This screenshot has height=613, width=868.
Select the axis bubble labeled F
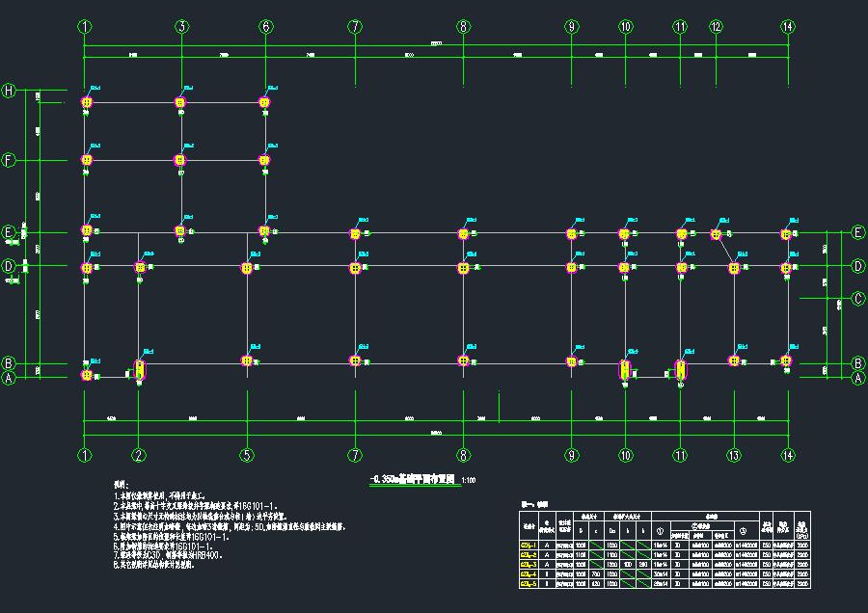[9, 160]
